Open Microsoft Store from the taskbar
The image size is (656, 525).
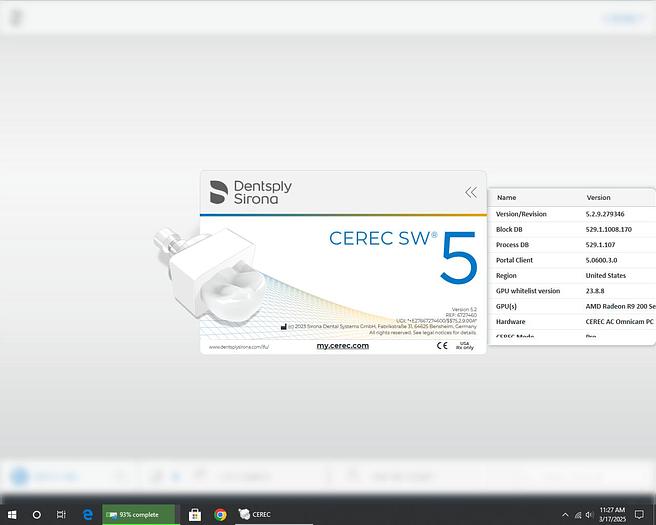coord(195,515)
